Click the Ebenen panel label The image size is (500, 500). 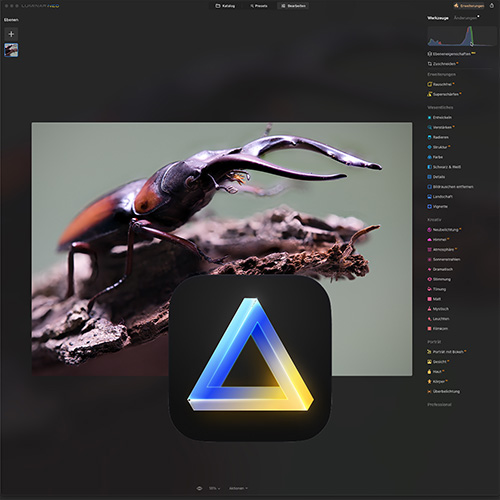[11, 20]
